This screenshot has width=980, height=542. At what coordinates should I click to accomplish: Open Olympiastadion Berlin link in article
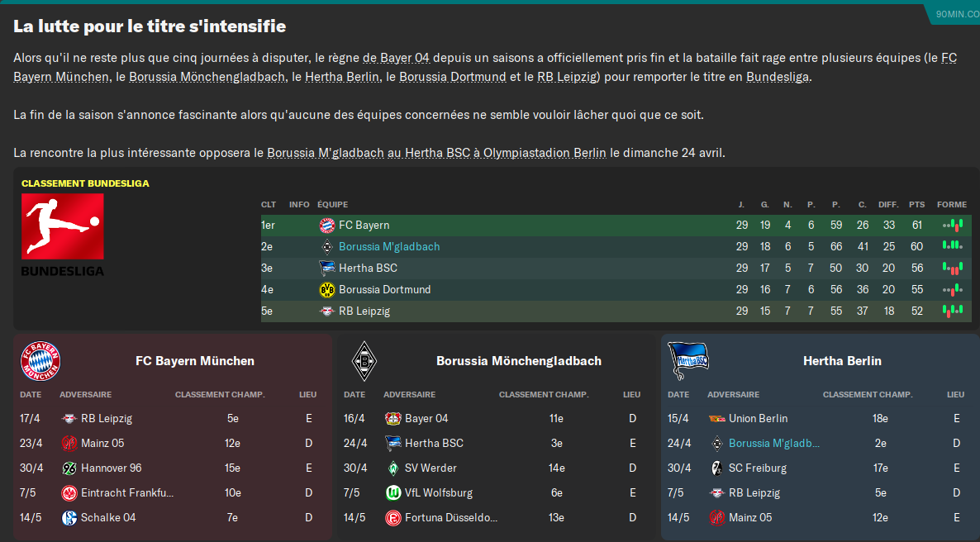545,153
